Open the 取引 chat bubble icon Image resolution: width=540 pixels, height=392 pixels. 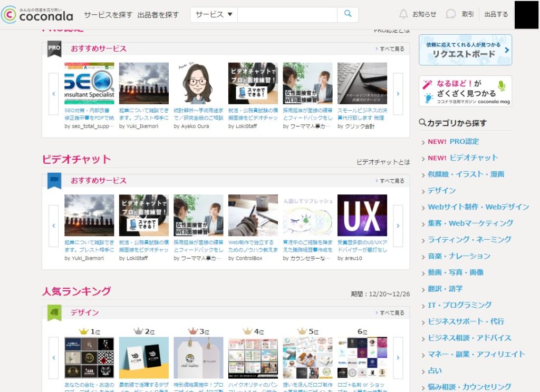(x=451, y=14)
